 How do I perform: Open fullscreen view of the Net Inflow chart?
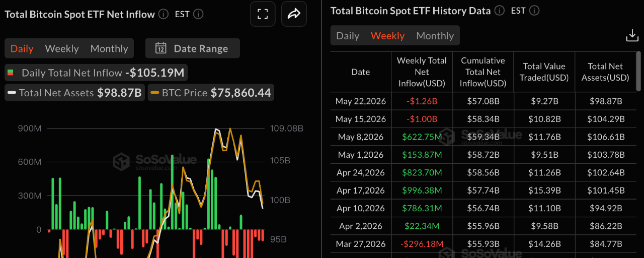coord(263,14)
